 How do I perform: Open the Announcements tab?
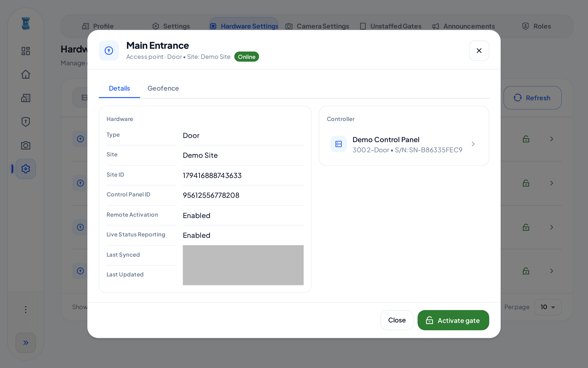(464, 26)
